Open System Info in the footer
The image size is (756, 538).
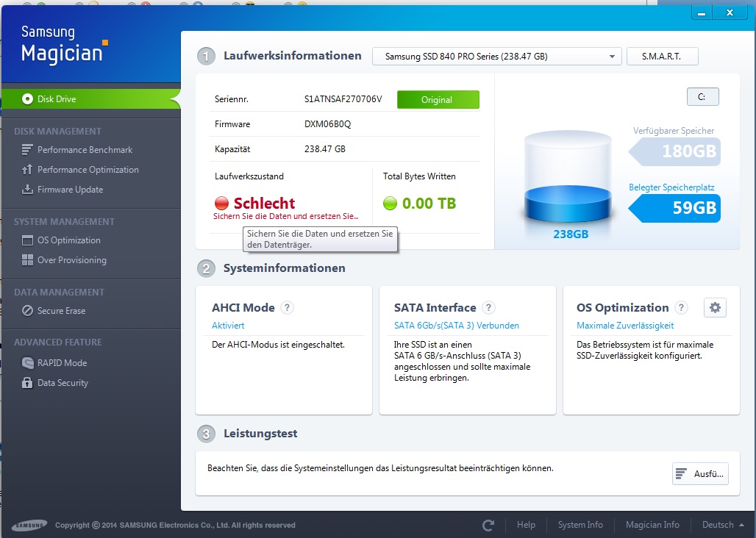tap(580, 525)
